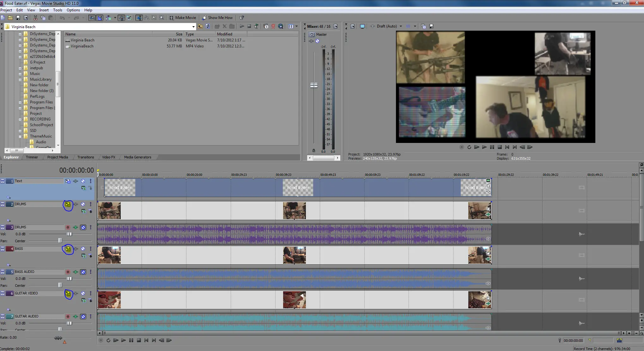Arm GUITAR AUDIO track for record
The width and height of the screenshot is (644, 351).
68,317
